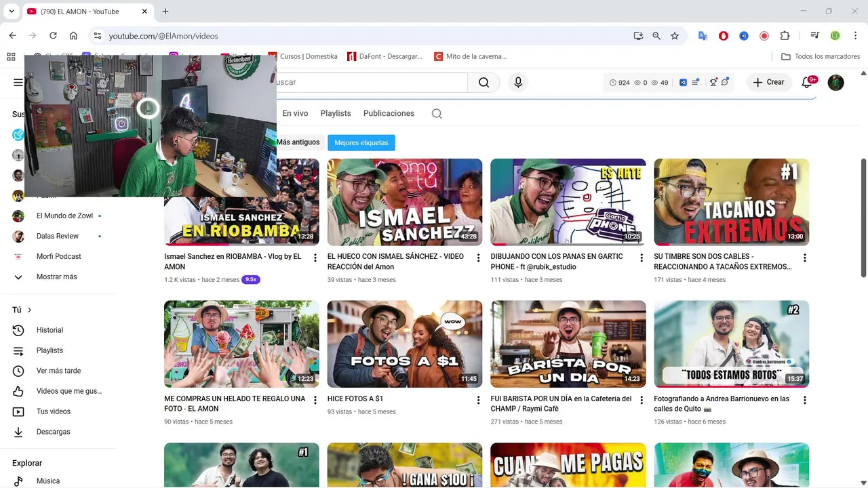Open the zoom magnifier icon in address bar
Image resolution: width=868 pixels, height=488 pixels.
(656, 36)
